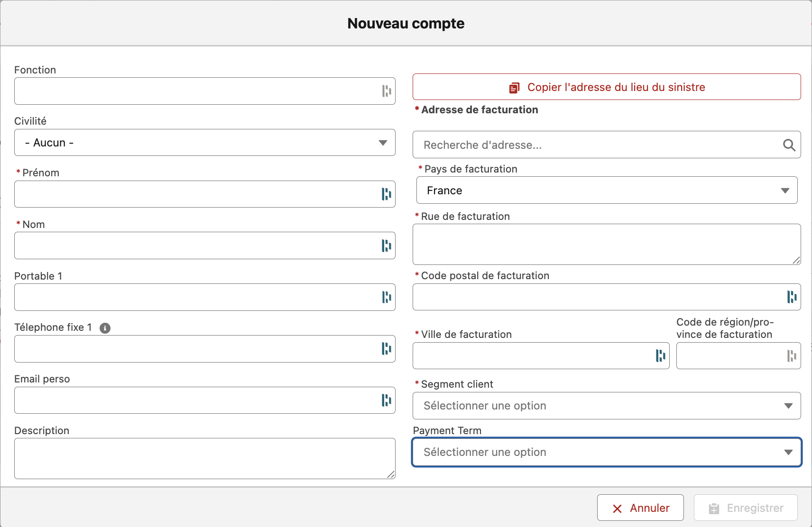Screen dimensions: 812x527
Task: Copy the address via Copier l'adresse du lieu du sinistre
Action: [x=607, y=87]
